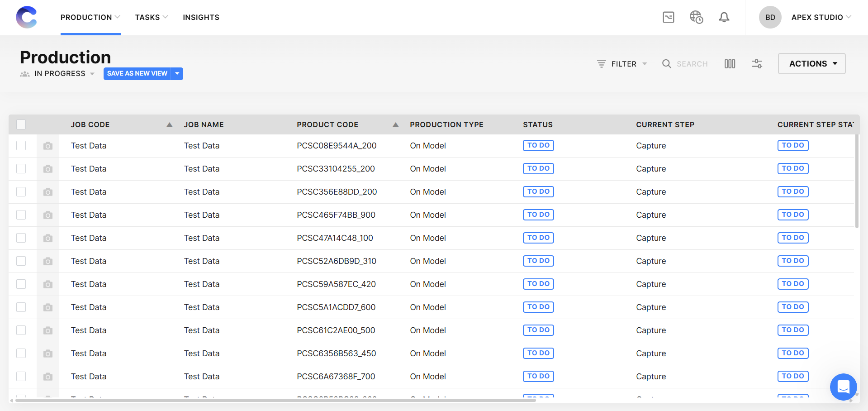Viewport: 868px width, 411px height.
Task: Click TO DO status for PCSC52A6DB9D_310
Action: coord(538,261)
